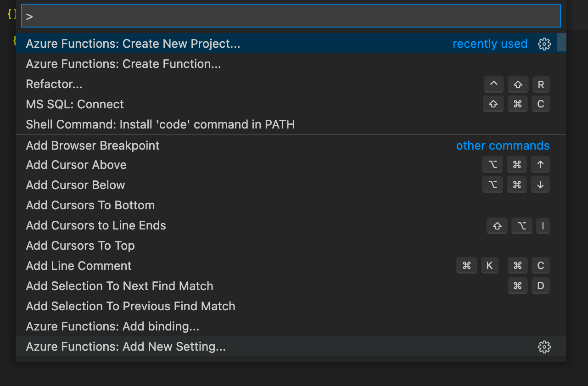
Task: Select Shell Command: Install 'code' in PATH
Action: (x=160, y=125)
